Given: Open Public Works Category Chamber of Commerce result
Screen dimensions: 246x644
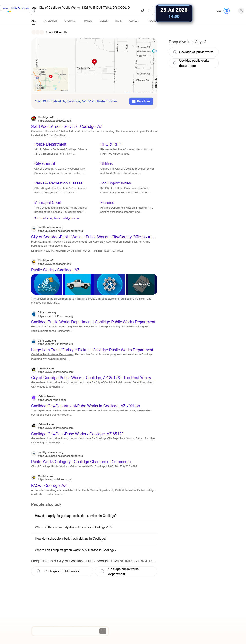Looking at the screenshot, I should click(81, 462).
